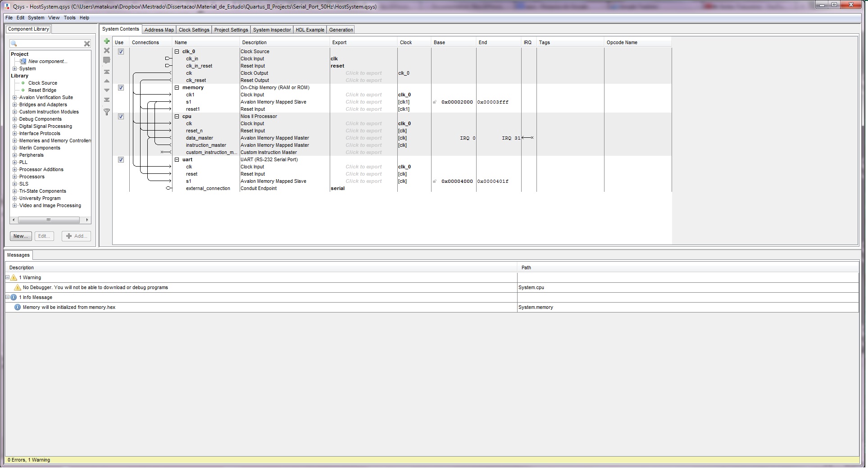Open the System menu
The height and width of the screenshot is (471, 868).
[36, 18]
